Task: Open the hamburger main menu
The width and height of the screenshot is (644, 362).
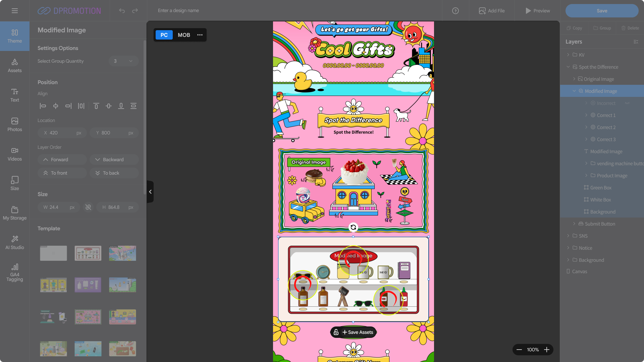Action: pyautogui.click(x=15, y=11)
